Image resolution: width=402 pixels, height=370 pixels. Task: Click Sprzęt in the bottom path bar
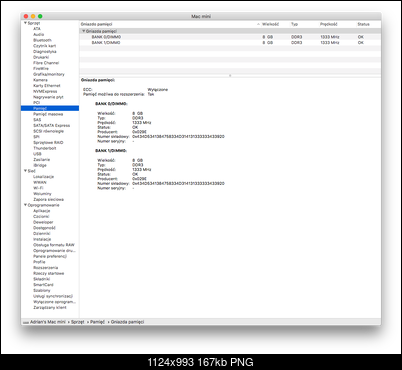78,322
